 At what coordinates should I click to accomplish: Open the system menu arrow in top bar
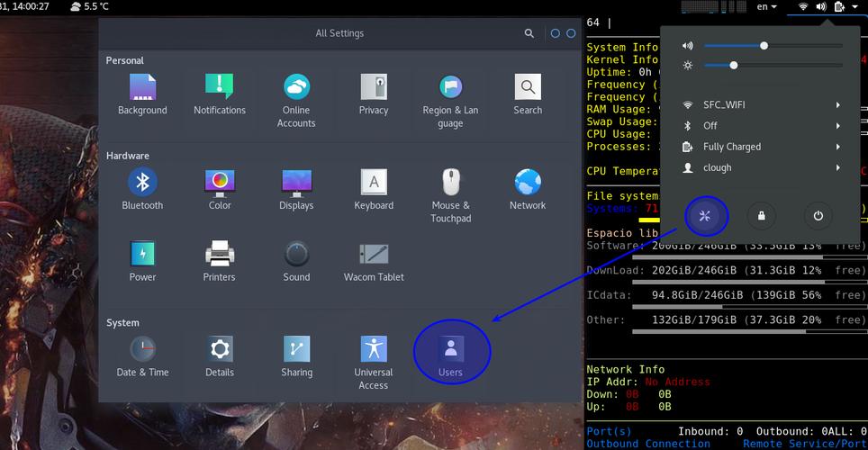pyautogui.click(x=857, y=7)
